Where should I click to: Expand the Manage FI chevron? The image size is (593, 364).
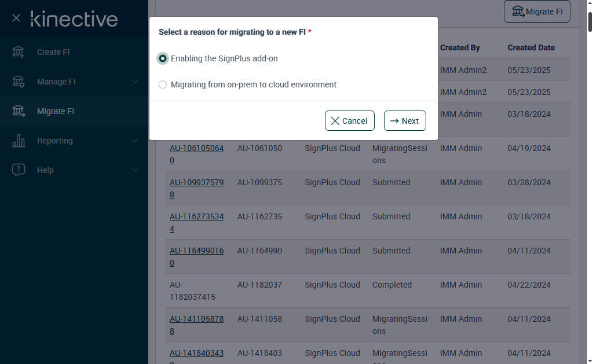tap(136, 82)
